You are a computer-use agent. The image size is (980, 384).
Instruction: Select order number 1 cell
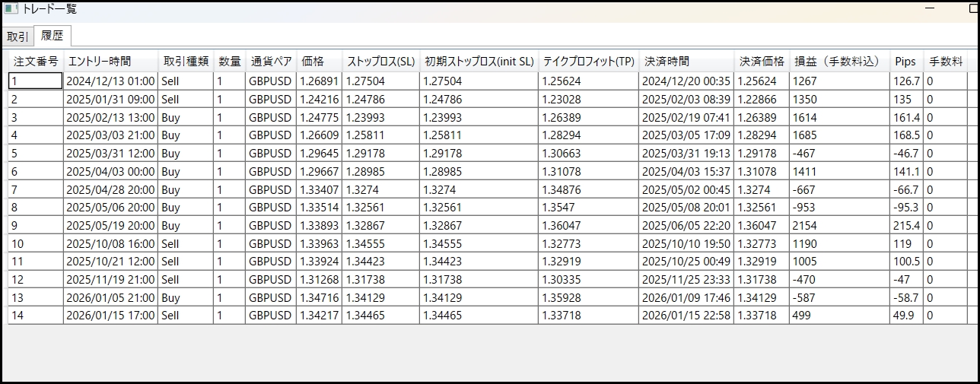(x=35, y=81)
